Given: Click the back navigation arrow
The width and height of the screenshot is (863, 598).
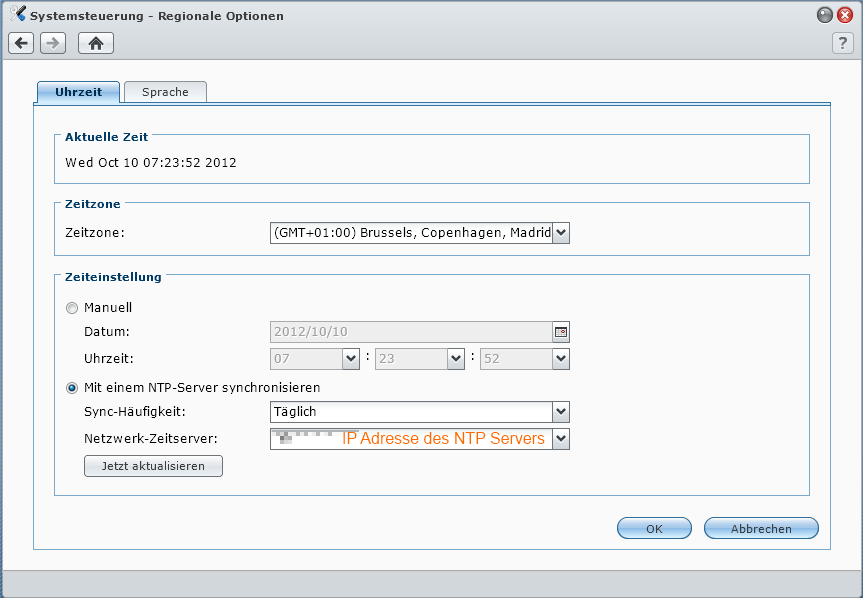Looking at the screenshot, I should pyautogui.click(x=22, y=43).
